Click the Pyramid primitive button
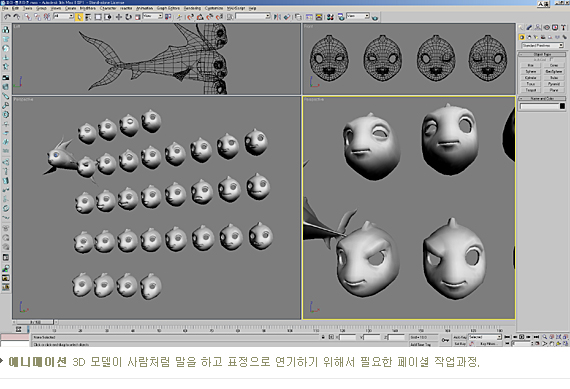Viewport: 570px width, 389px height. (554, 84)
